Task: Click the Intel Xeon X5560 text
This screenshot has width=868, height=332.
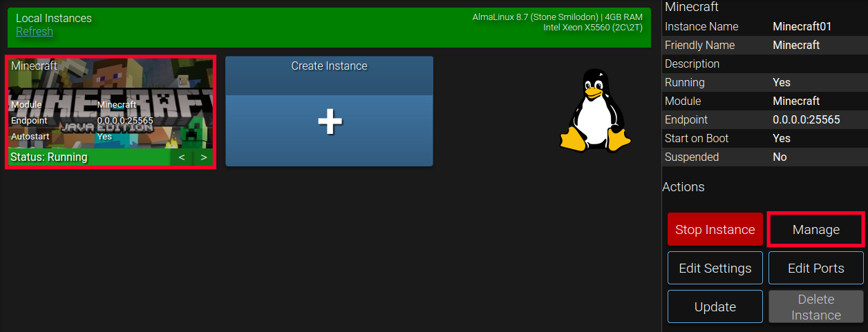Action: pos(594,28)
